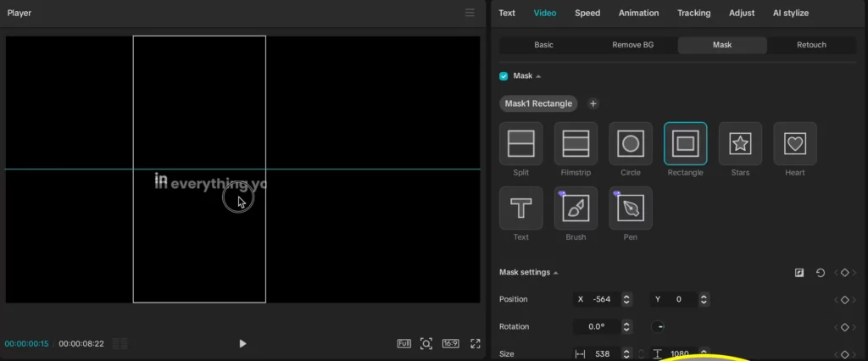Play the video preview

(242, 343)
